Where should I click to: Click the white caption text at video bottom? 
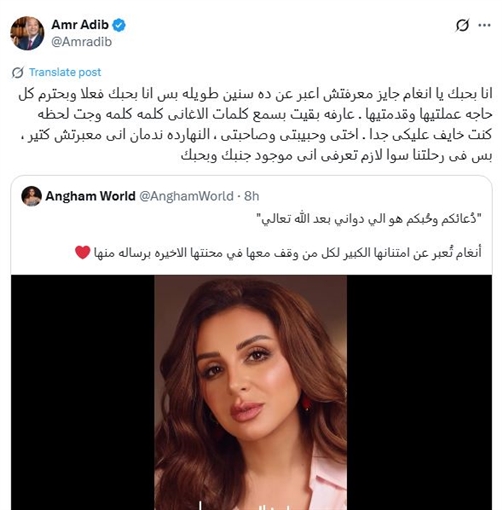[250, 506]
